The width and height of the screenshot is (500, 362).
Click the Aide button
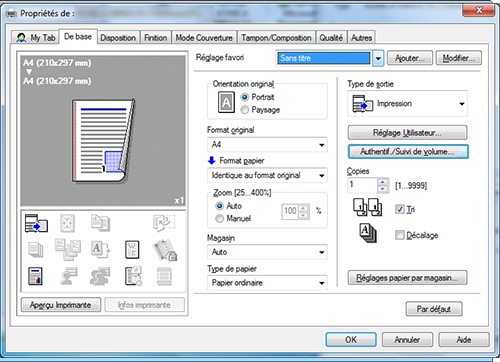click(464, 340)
